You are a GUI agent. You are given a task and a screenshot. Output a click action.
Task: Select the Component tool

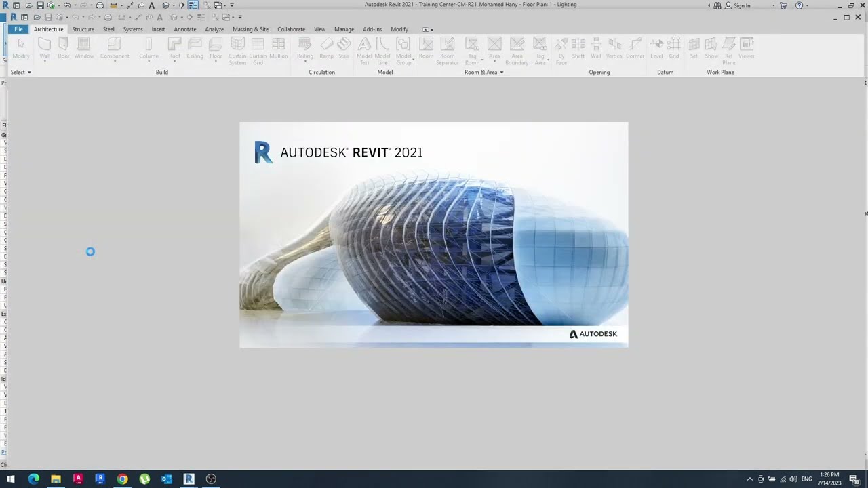115,49
